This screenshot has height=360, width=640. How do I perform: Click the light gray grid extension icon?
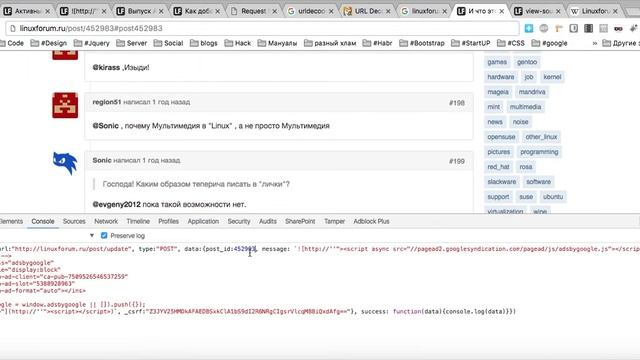(603, 28)
